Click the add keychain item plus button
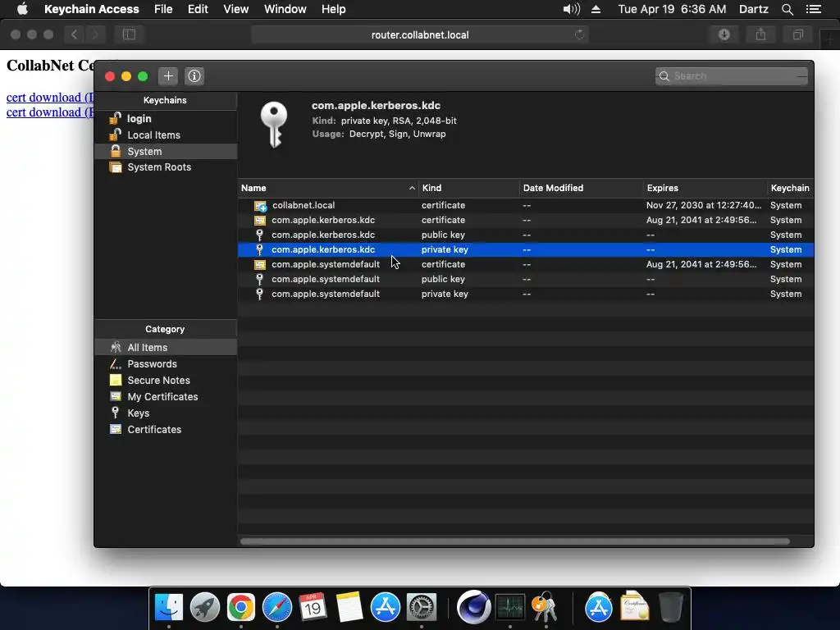 point(168,76)
